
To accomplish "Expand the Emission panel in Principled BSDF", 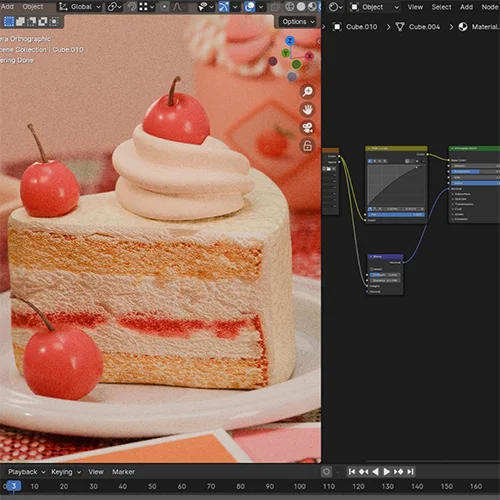I will [x=460, y=219].
